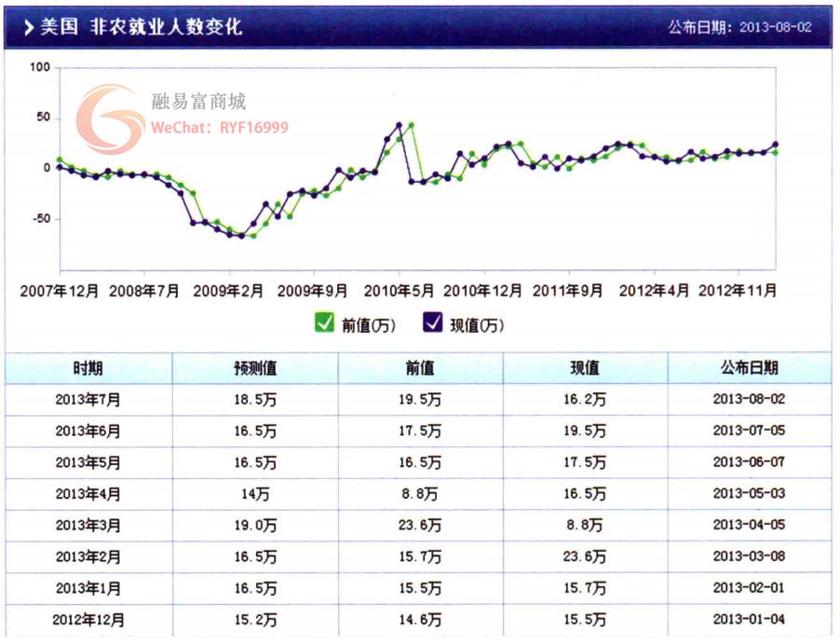
Task: Click the 公布日期: 2013-08-02 link
Action: pyautogui.click(x=738, y=28)
